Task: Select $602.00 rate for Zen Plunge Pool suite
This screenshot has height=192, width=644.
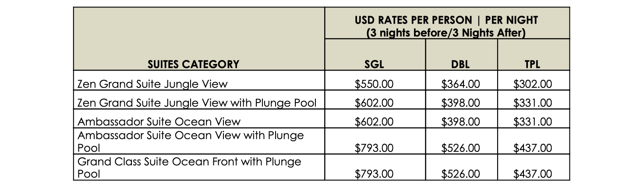Action: [x=374, y=103]
